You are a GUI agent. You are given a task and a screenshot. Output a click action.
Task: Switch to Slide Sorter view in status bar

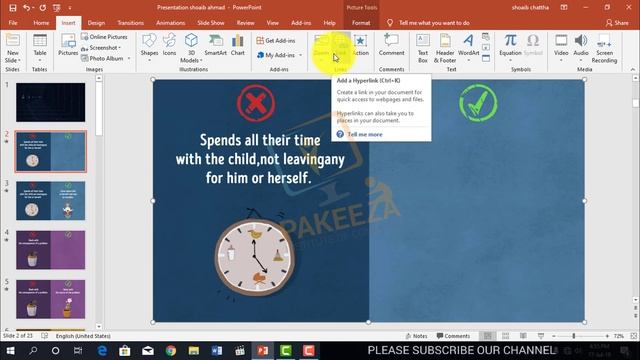coord(505,336)
